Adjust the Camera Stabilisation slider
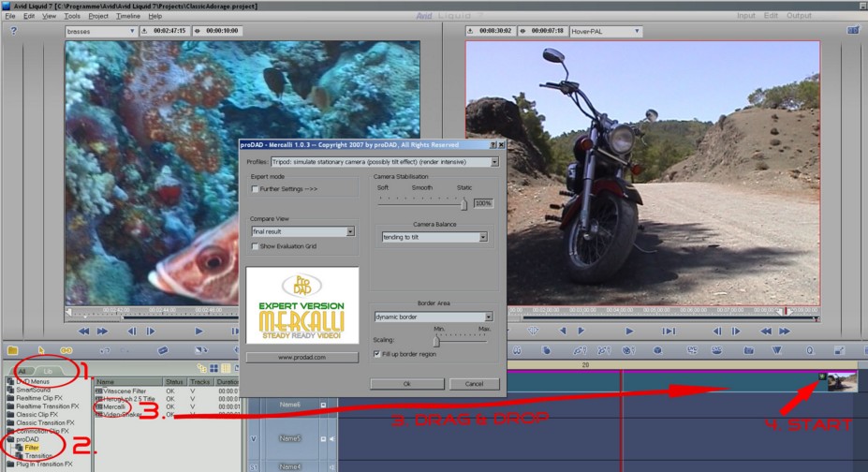The image size is (868, 472). pyautogui.click(x=463, y=203)
